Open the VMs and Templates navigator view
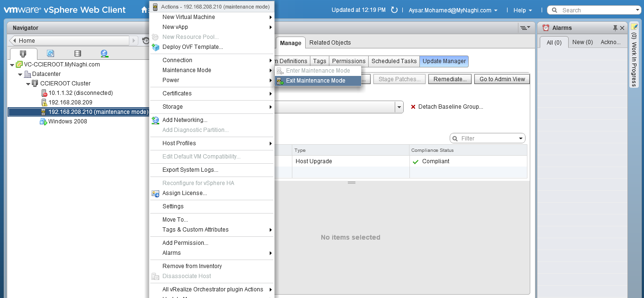Image resolution: width=644 pixels, height=298 pixels. [50, 54]
